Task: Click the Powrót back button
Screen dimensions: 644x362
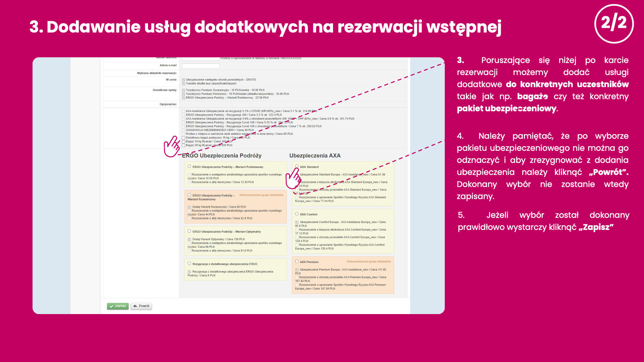Action: (x=141, y=306)
